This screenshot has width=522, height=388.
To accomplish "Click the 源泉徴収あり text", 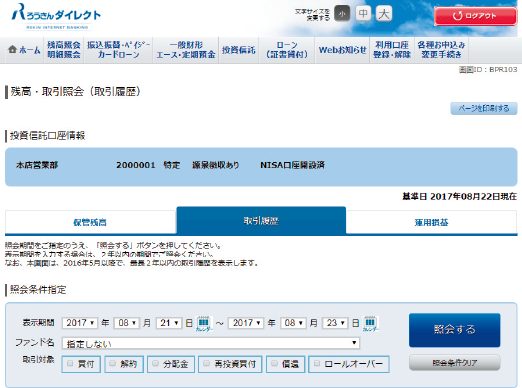I will pos(216,165).
